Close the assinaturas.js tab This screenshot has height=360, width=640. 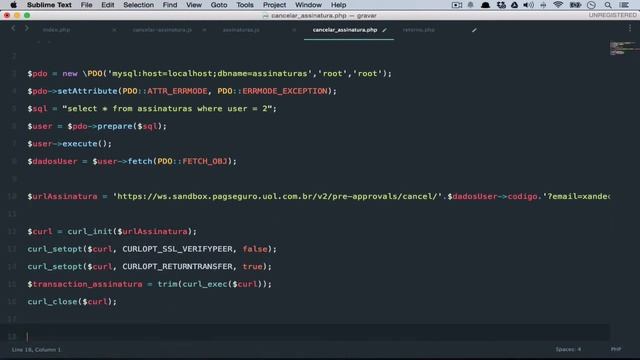coord(294,30)
